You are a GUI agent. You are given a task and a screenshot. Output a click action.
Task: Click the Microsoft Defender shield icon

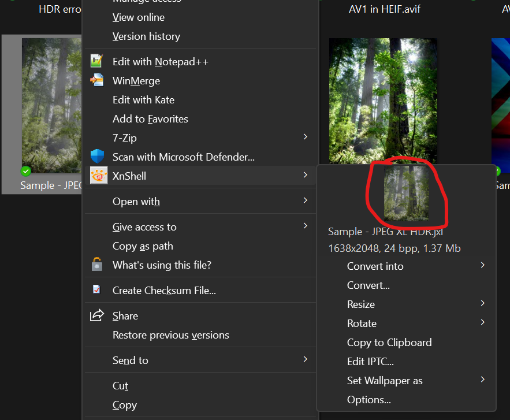click(97, 156)
